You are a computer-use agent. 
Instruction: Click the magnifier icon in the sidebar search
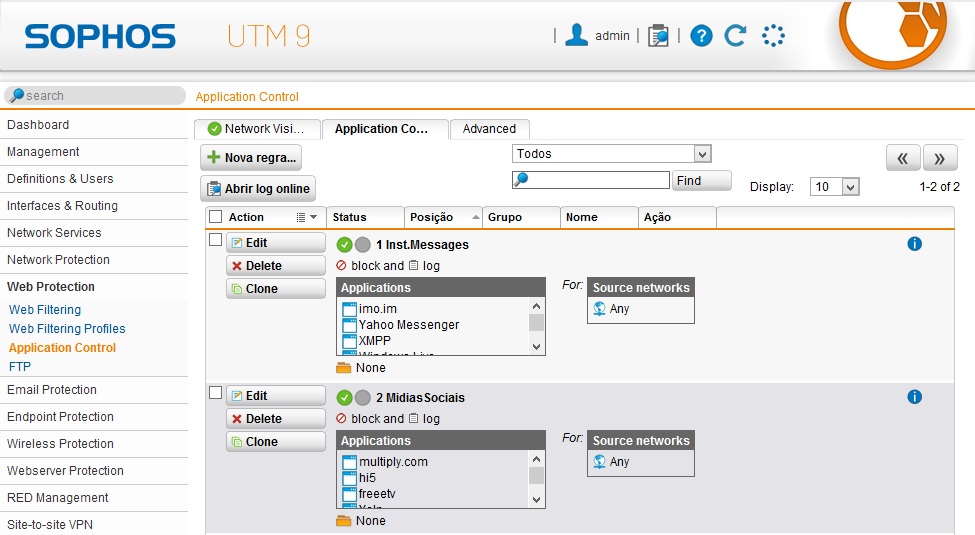pos(17,95)
